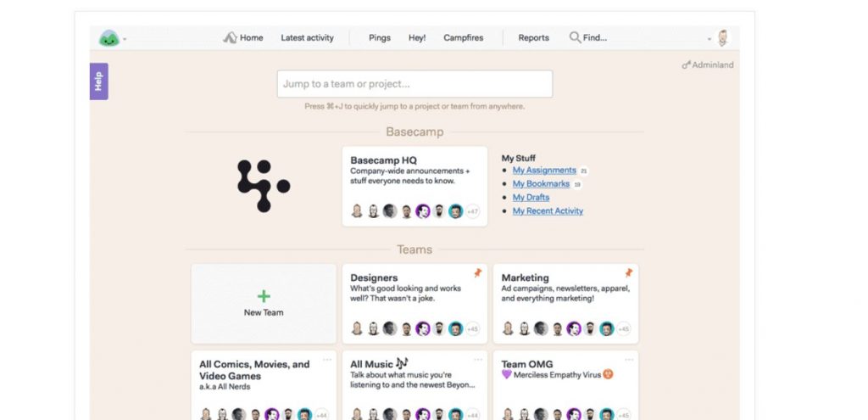The image size is (868, 420).
Task: Open the options dots on All Comics card
Action: (x=327, y=360)
